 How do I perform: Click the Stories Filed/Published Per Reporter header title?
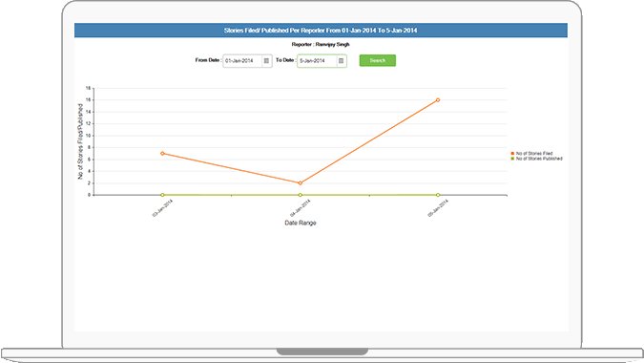321,31
